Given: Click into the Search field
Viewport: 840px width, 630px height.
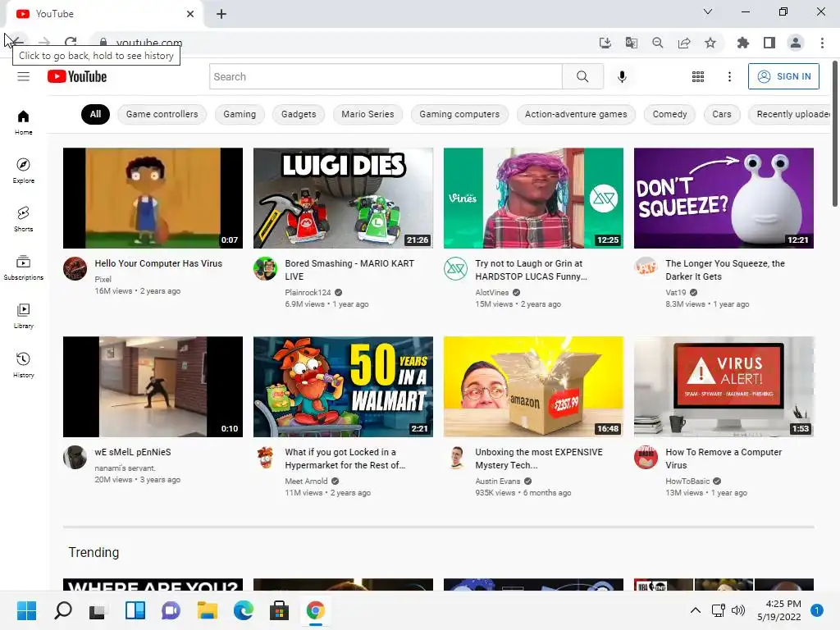Looking at the screenshot, I should pos(386,76).
